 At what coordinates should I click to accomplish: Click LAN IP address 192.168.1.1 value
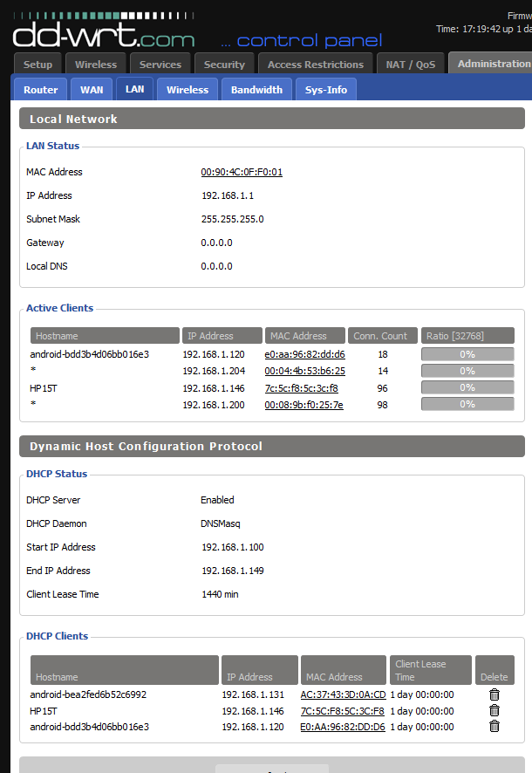tap(228, 195)
